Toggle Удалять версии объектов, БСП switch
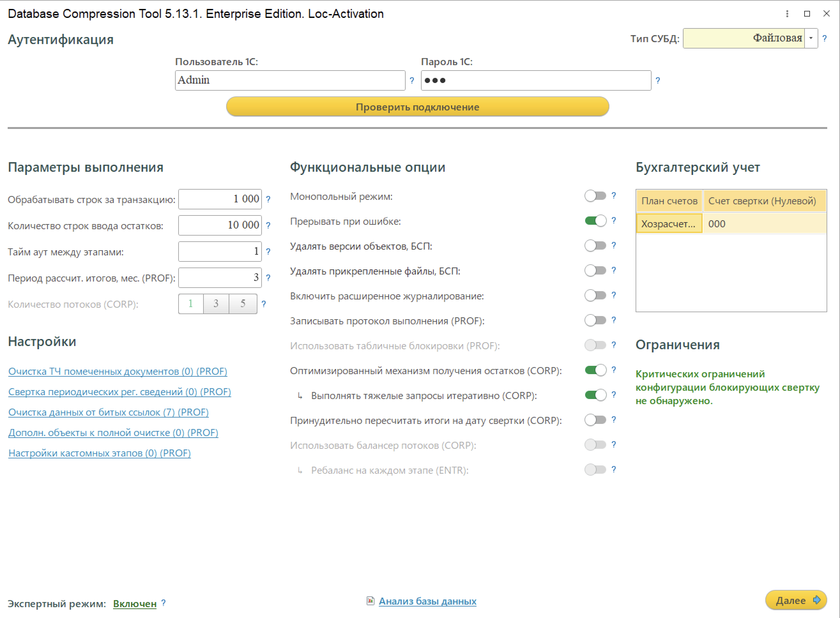 [595, 246]
